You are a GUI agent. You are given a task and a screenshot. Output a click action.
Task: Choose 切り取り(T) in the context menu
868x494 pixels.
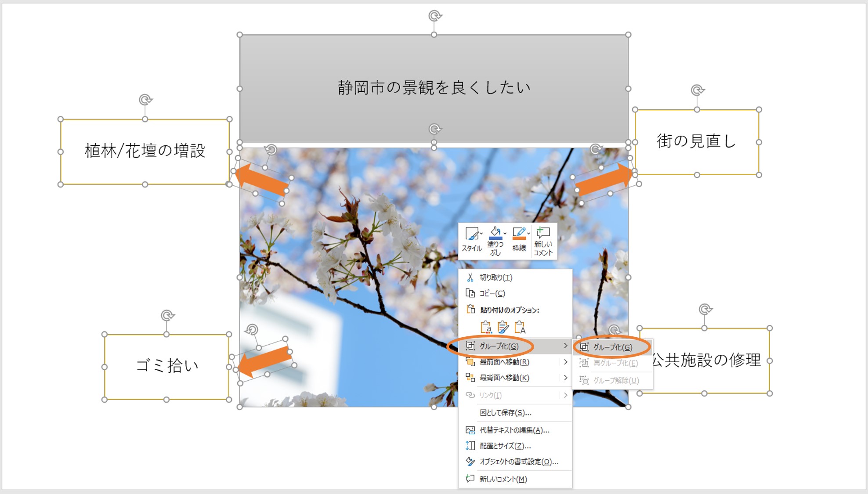515,278
